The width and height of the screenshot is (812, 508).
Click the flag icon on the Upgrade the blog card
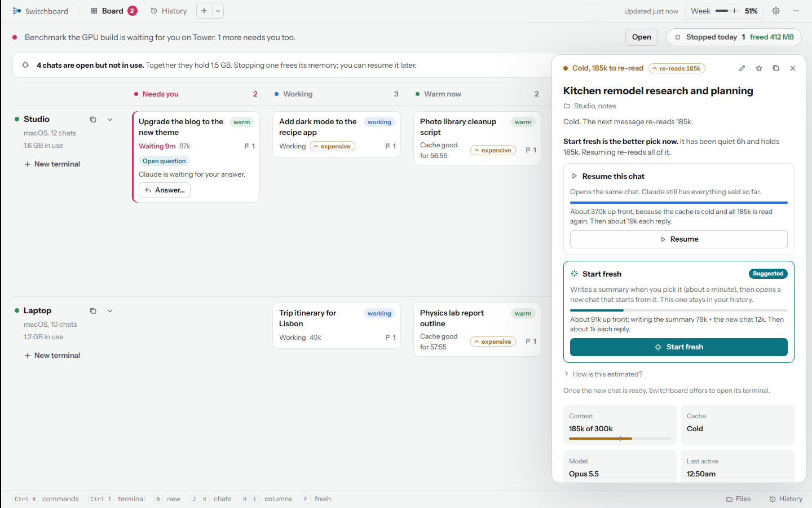point(246,146)
